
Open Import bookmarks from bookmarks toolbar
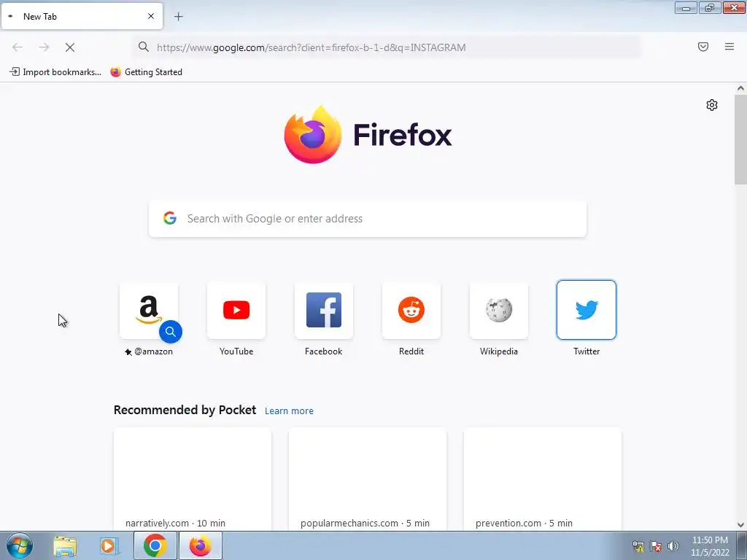point(55,72)
